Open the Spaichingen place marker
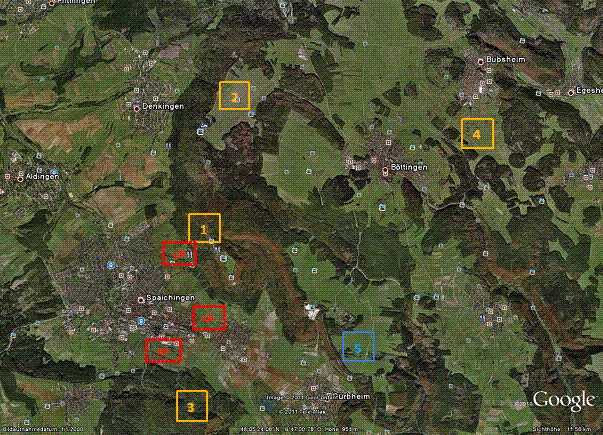 point(141,300)
